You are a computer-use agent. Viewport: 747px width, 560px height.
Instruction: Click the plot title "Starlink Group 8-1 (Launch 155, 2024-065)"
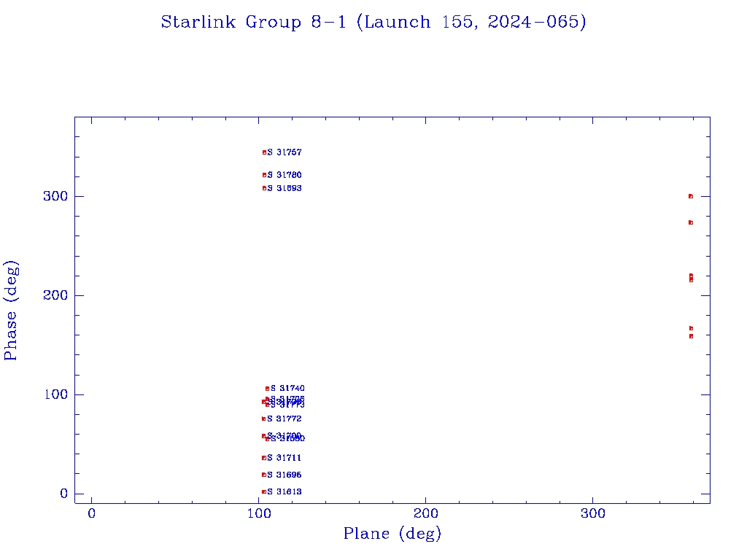pyautogui.click(x=373, y=22)
